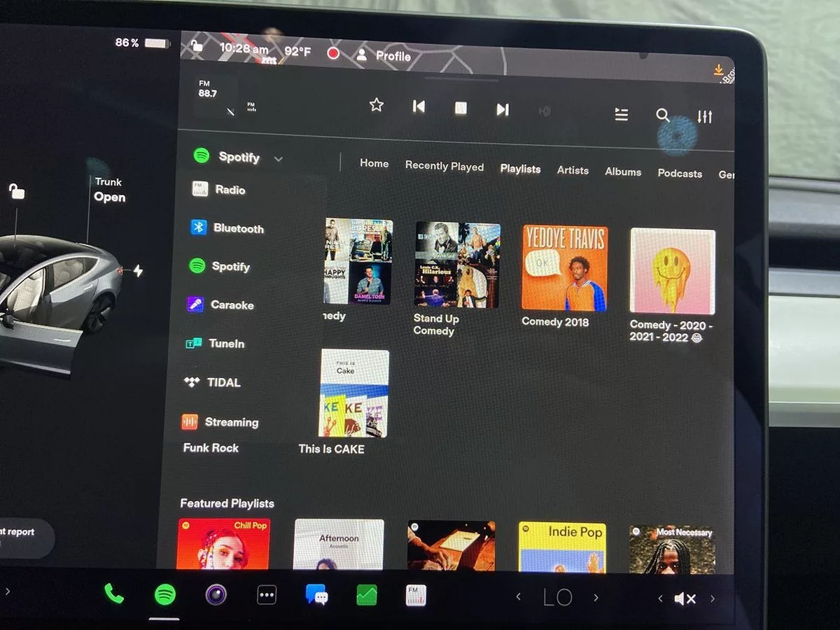Switch to the Podcasts tab
The height and width of the screenshot is (630, 840).
click(679, 173)
